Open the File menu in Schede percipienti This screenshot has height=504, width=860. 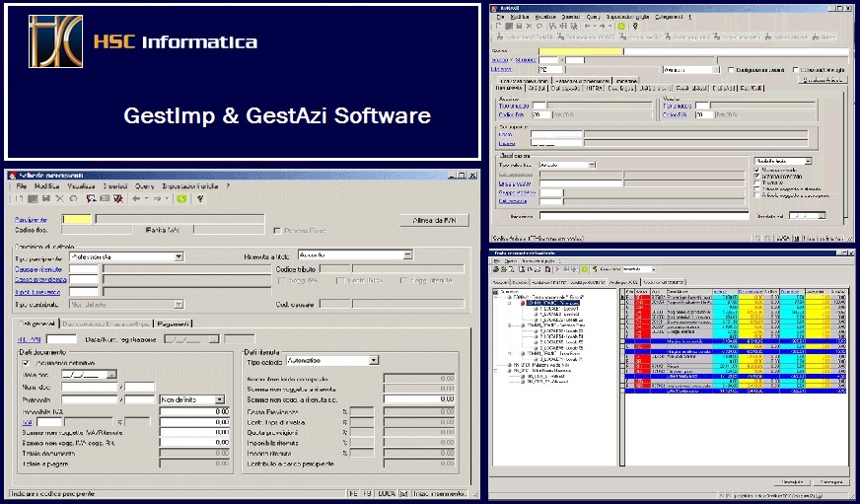click(x=21, y=186)
